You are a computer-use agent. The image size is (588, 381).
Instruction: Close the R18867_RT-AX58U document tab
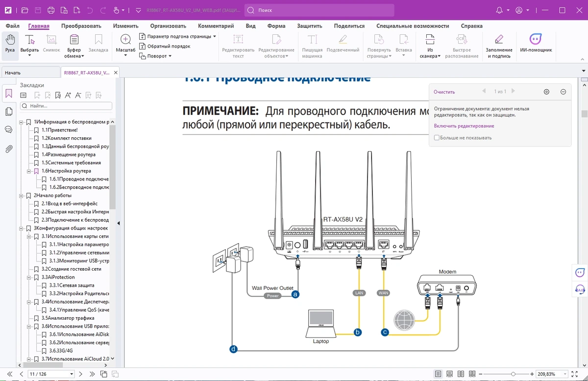tap(116, 73)
